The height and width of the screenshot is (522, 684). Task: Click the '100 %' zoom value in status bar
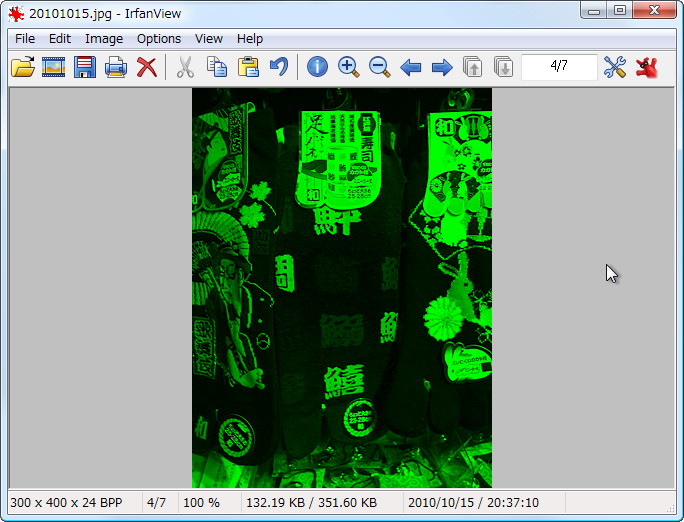201,502
